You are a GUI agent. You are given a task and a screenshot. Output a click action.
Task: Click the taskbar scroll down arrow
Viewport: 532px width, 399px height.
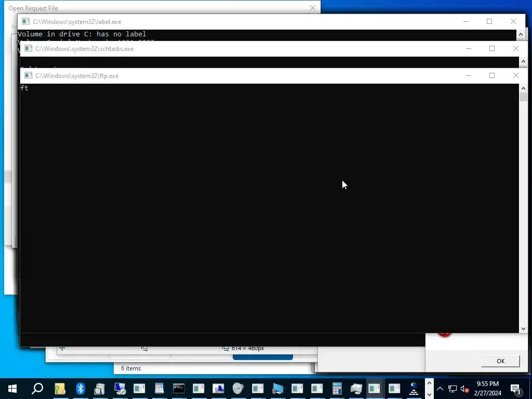click(x=429, y=394)
